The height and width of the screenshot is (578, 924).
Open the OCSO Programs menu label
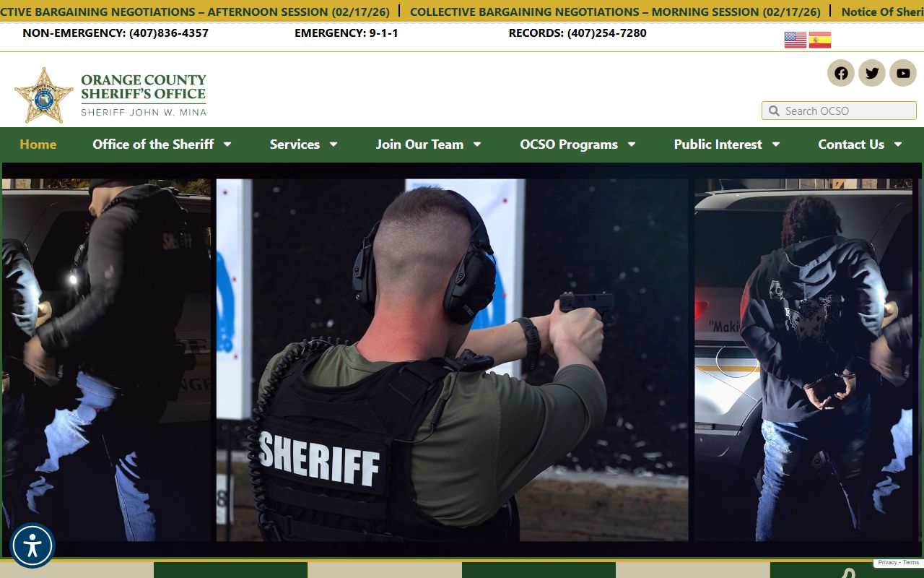(x=569, y=144)
